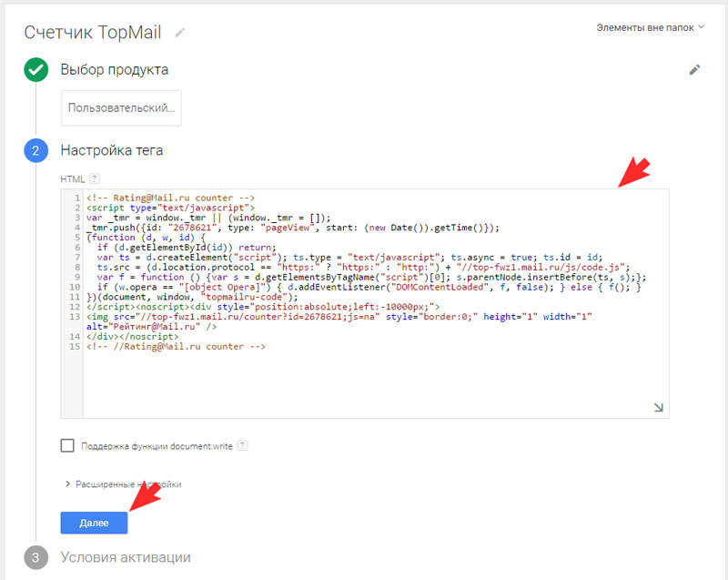Click line 2 script type text/javascript tag
Viewport: 728px width, 580px height.
coord(170,208)
